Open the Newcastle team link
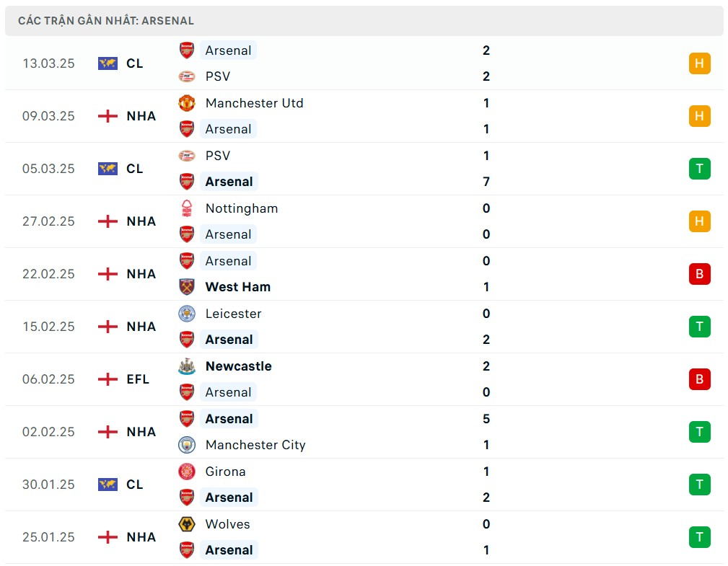The height and width of the screenshot is (566, 728). point(238,366)
